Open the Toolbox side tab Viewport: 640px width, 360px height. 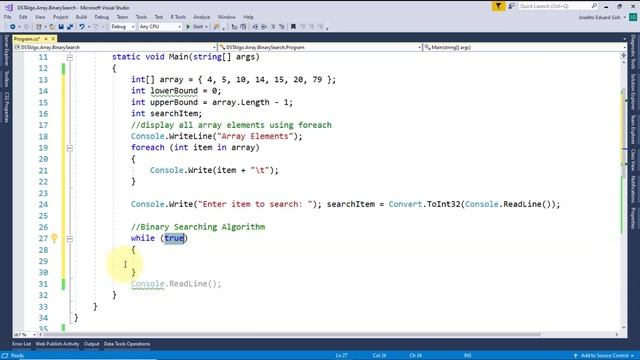click(x=6, y=78)
